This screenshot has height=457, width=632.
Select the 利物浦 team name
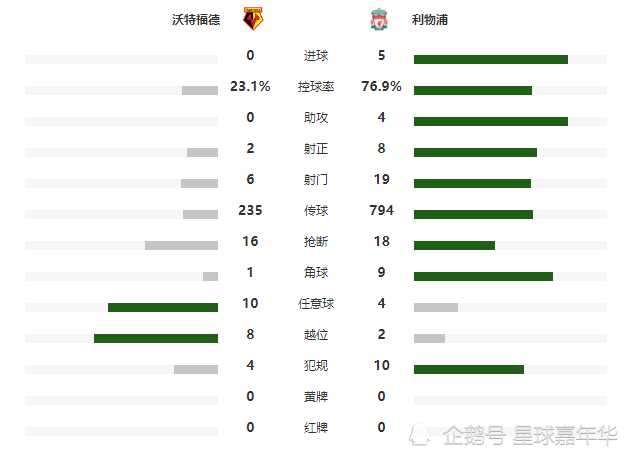(x=430, y=19)
